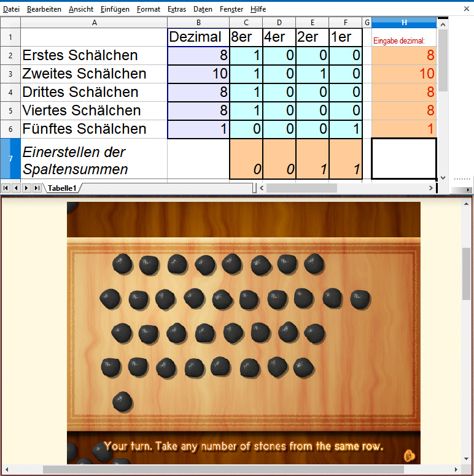Click the spreadsheet vertical scrollbar thumb
Viewport: 474px width, 476px height.
click(443, 60)
